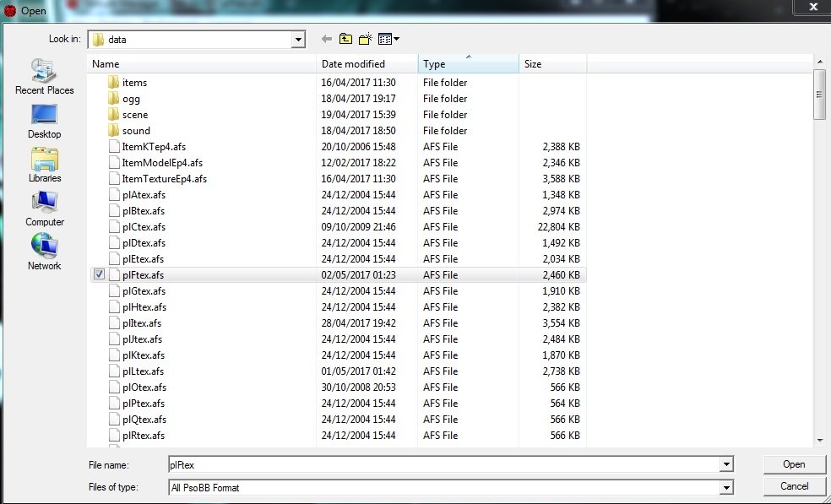The width and height of the screenshot is (831, 504).
Task: Open Recent Places in sidebar
Action: point(45,77)
